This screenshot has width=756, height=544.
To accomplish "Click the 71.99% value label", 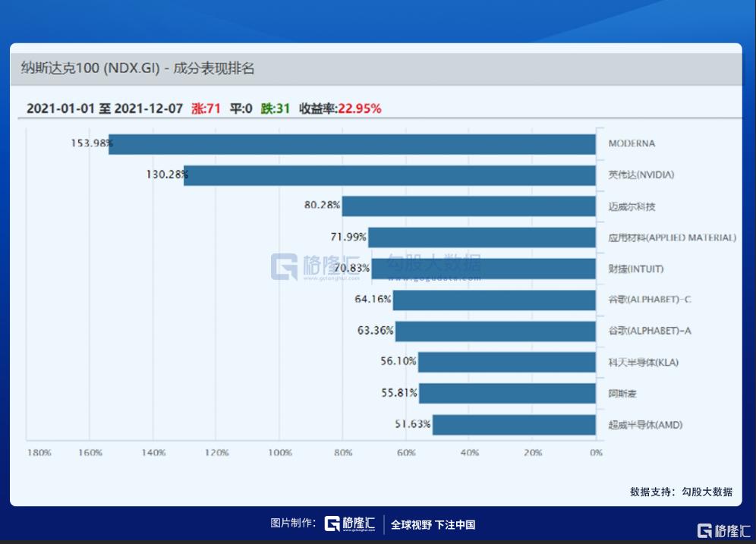I will pyautogui.click(x=348, y=237).
